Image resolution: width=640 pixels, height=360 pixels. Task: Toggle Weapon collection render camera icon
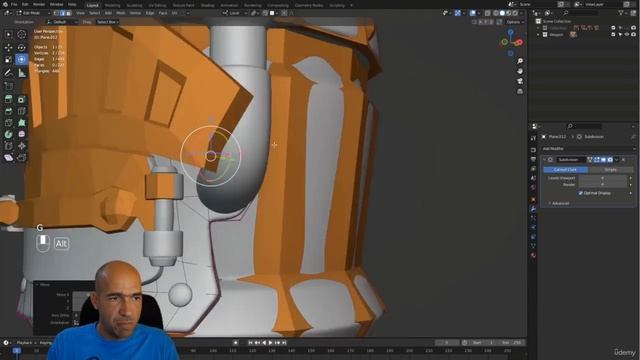(x=633, y=35)
